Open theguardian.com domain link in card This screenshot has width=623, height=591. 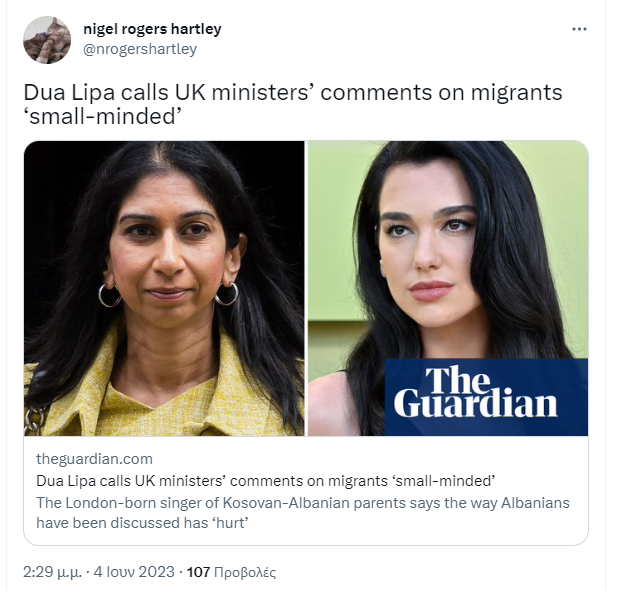click(x=94, y=459)
